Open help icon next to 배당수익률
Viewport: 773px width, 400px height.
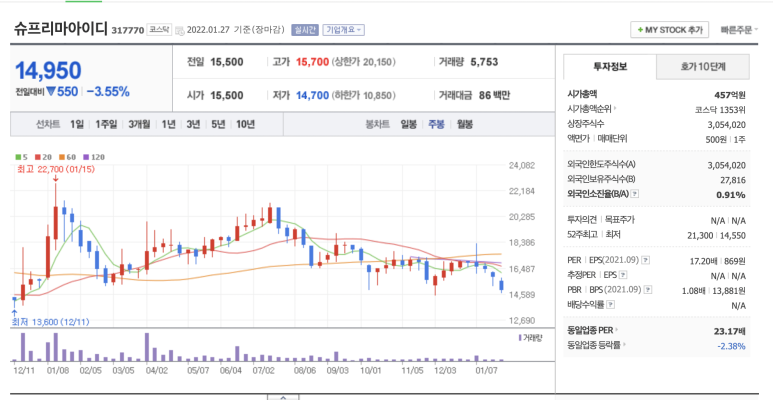coord(611,305)
